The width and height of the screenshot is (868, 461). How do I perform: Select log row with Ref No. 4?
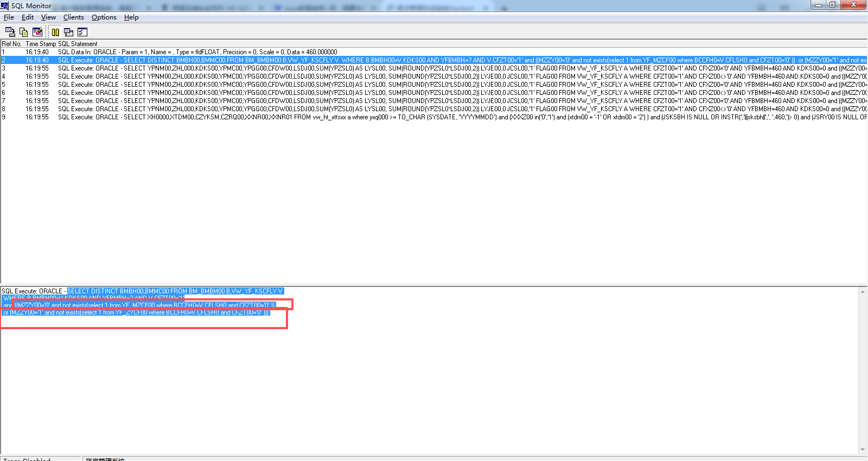[x=434, y=76]
